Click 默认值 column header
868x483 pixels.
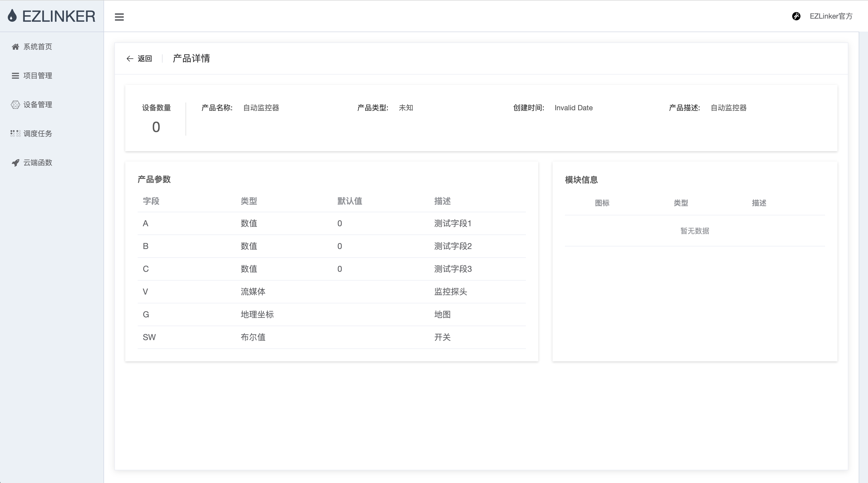pyautogui.click(x=350, y=201)
